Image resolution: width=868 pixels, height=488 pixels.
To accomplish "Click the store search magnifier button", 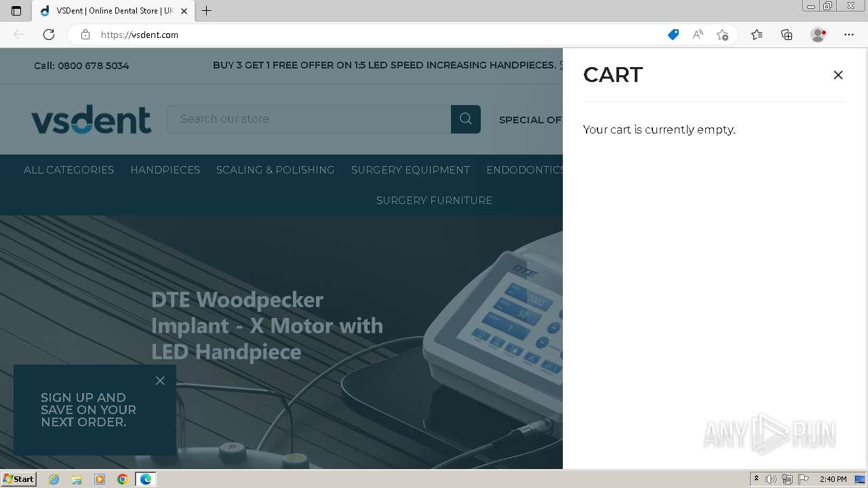I will (466, 119).
